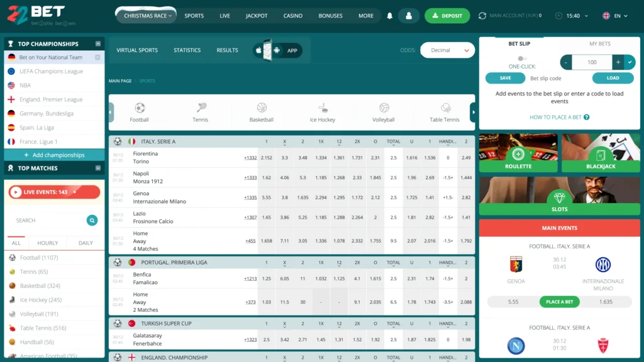This screenshot has width=644, height=362.
Task: Switch to the Daily tab
Action: point(86,243)
